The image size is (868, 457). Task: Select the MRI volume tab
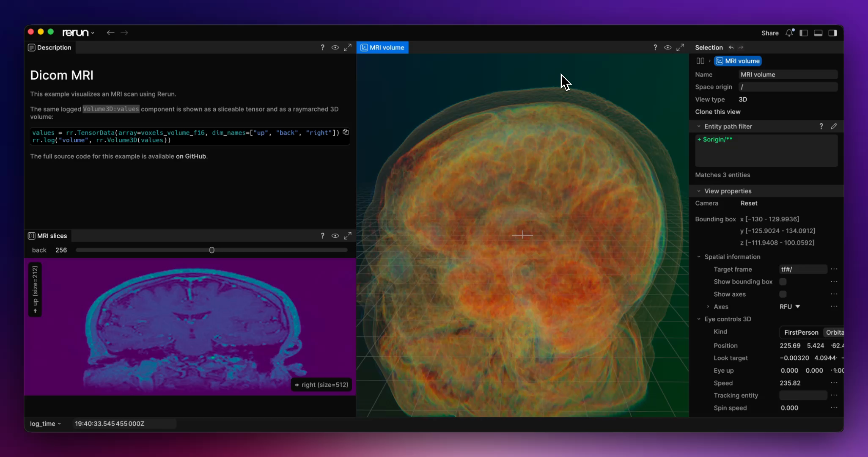(382, 47)
